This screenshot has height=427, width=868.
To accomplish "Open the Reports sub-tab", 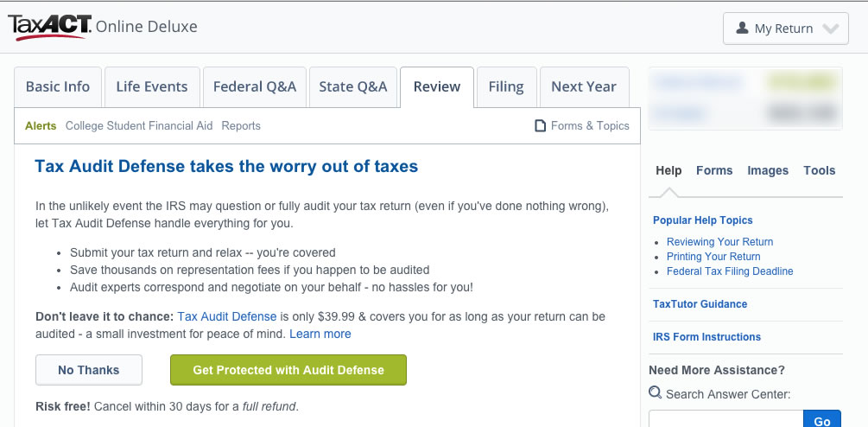I will tap(241, 125).
